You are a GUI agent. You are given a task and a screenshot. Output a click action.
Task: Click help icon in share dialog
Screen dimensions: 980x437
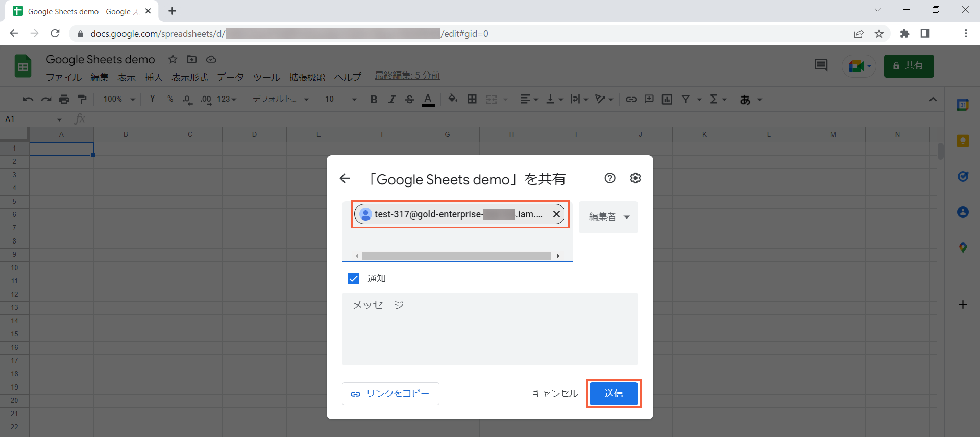pyautogui.click(x=610, y=178)
